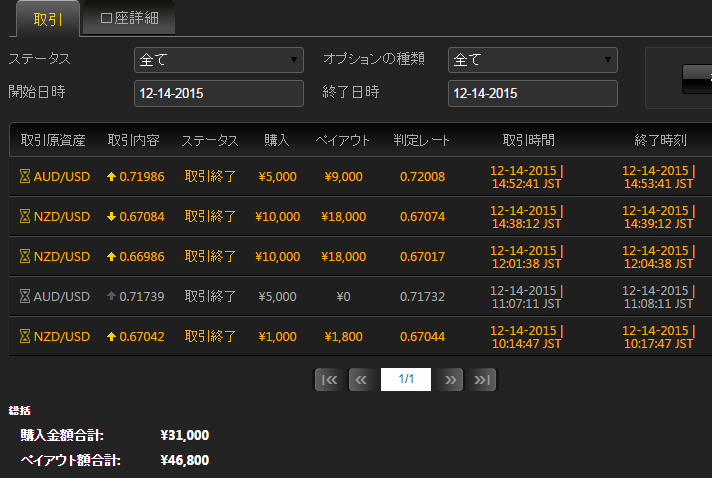Click the 購入 column header
This screenshot has height=478, width=712.
[x=277, y=140]
